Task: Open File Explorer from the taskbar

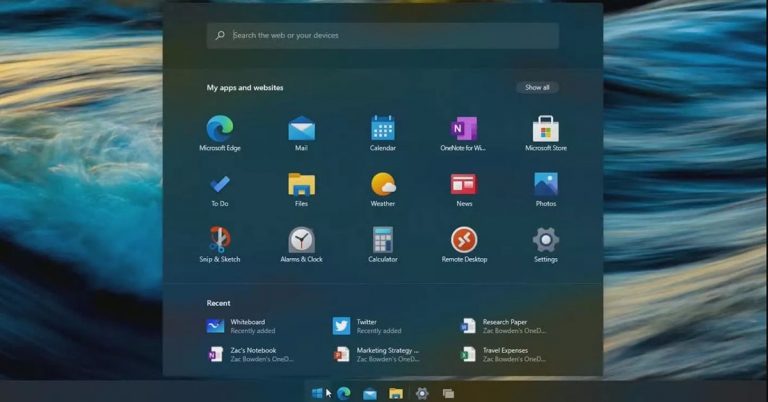Action: point(396,393)
